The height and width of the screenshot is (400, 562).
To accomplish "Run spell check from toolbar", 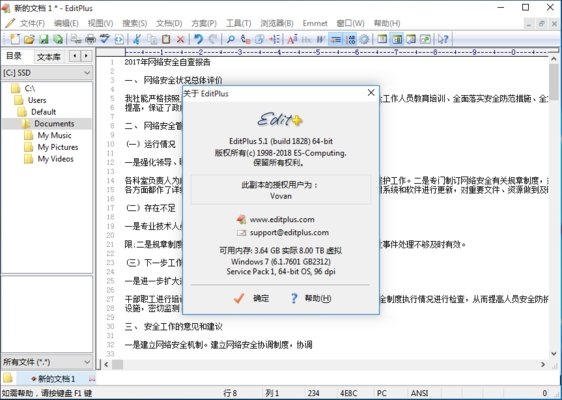I will coord(104,39).
